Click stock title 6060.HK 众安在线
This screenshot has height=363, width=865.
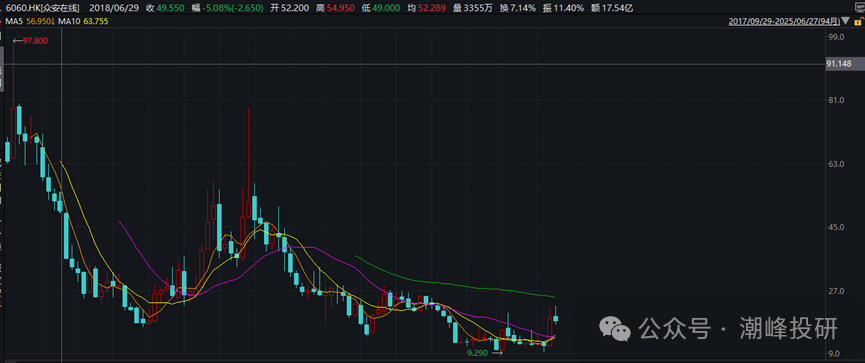[42, 8]
